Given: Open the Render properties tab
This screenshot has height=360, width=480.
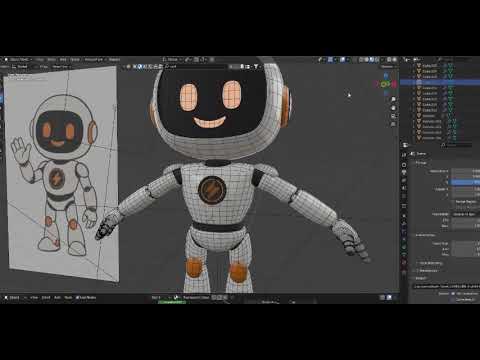Looking at the screenshot, I should [404, 164].
